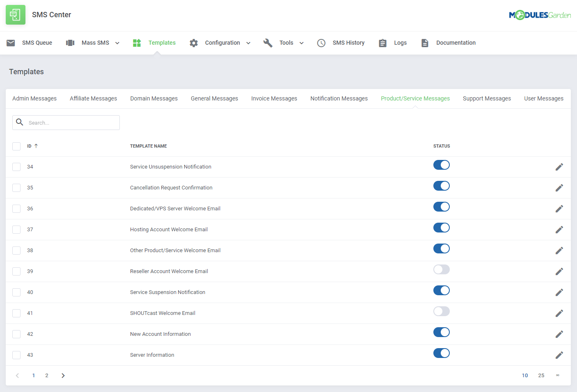The width and height of the screenshot is (577, 392).
Task: Disable the Service Unsuspension Notification template
Action: [441, 165]
